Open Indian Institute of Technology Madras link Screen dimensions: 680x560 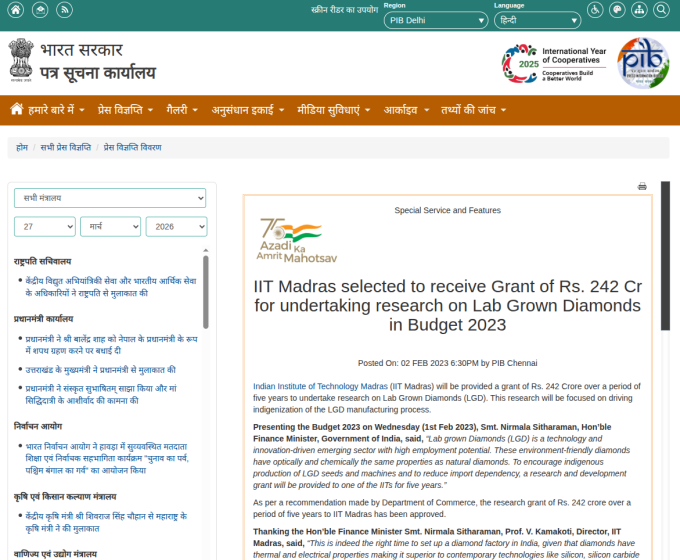pyautogui.click(x=320, y=386)
